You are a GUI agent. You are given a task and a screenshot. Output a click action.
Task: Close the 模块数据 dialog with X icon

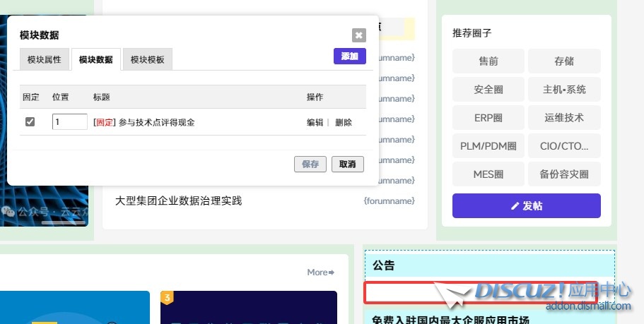coord(359,35)
